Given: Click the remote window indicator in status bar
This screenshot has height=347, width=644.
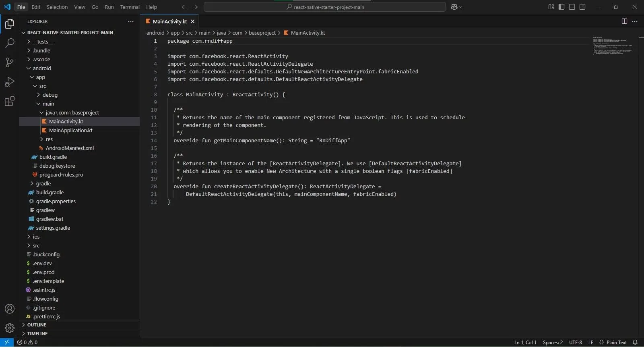Looking at the screenshot, I should point(7,342).
